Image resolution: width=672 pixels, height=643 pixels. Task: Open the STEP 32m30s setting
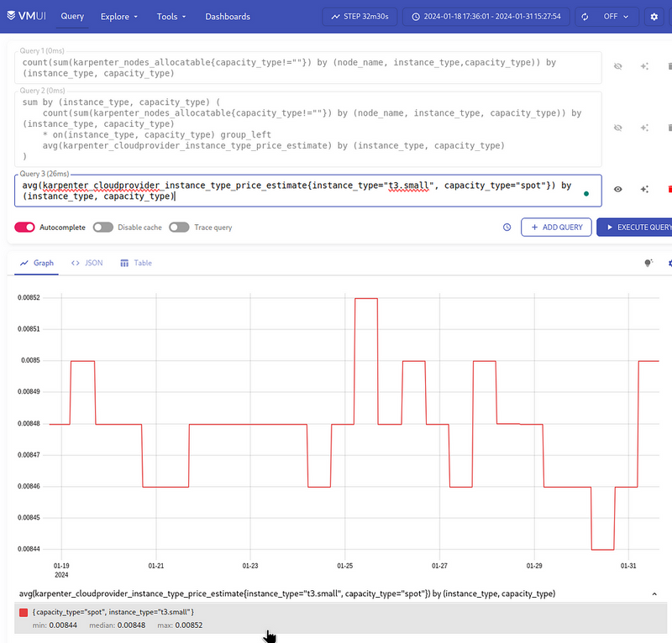click(360, 17)
